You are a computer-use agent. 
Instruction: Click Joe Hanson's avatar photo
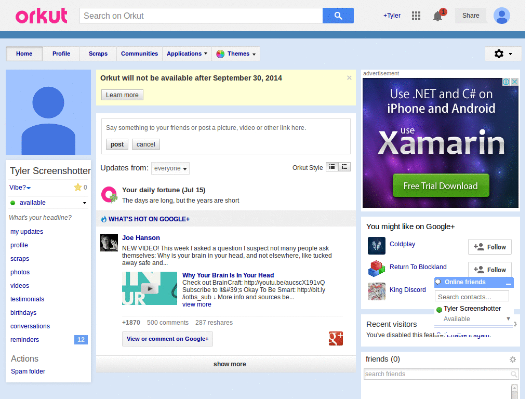click(x=109, y=243)
